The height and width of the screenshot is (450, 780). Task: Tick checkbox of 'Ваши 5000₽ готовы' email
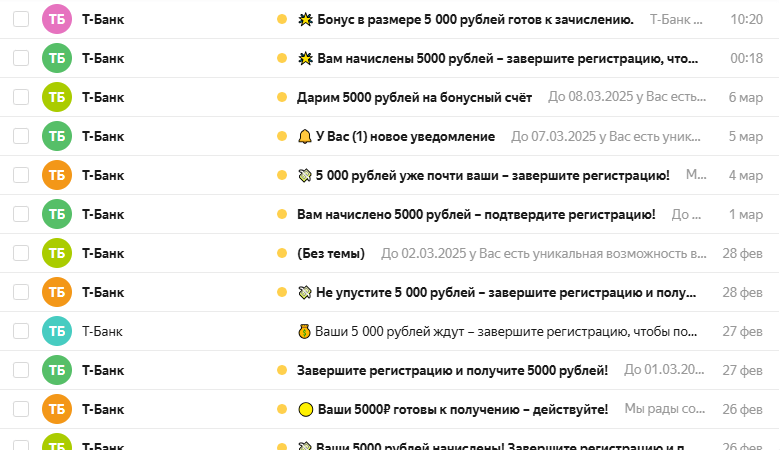click(x=21, y=409)
